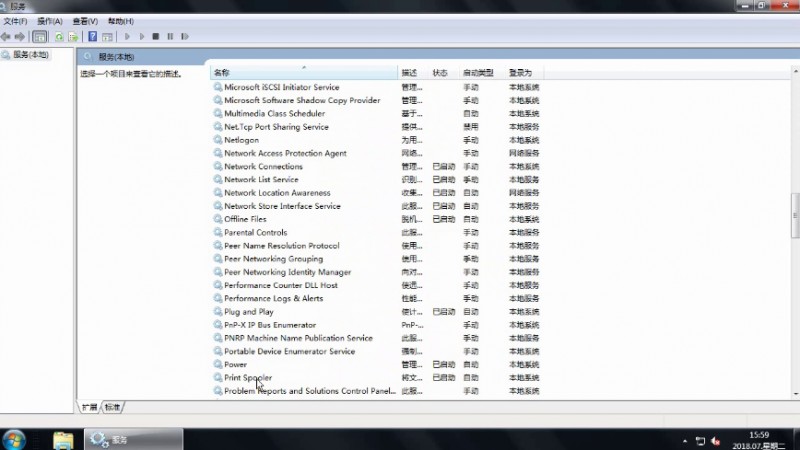This screenshot has height=450, width=800.
Task: Select the Network Location Awareness service name
Action: 277,193
